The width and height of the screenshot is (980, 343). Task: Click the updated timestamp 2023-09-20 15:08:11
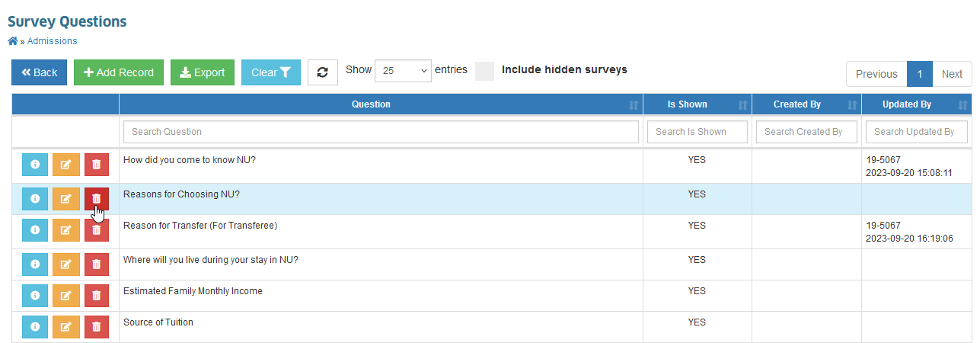pos(909,173)
